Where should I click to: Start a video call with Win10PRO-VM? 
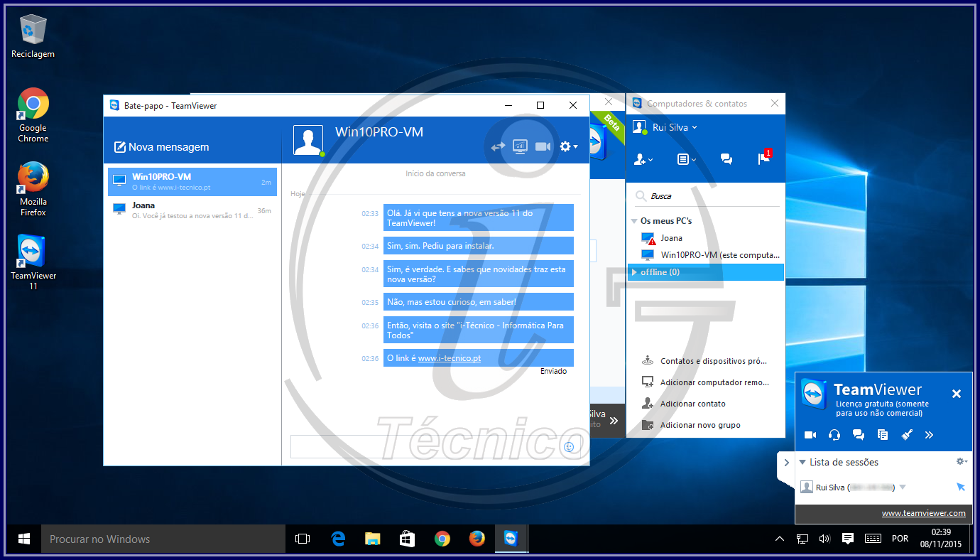point(543,146)
